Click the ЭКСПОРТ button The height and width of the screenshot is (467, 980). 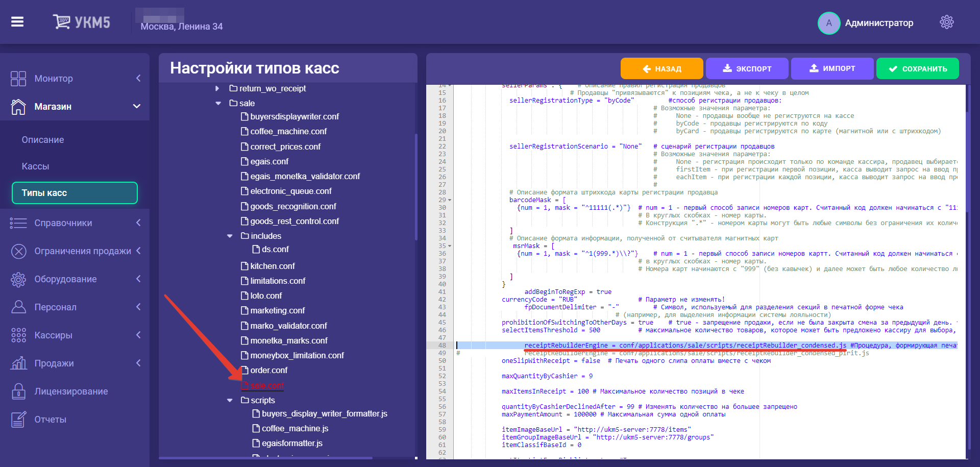click(x=747, y=68)
